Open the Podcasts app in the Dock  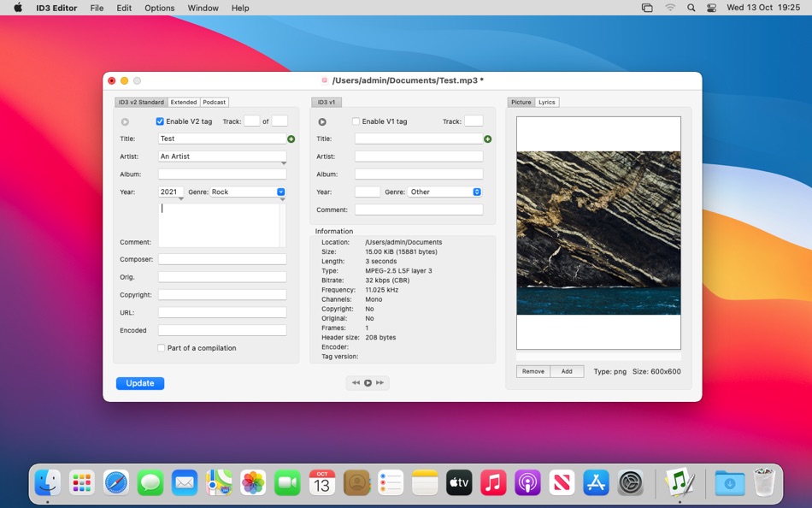click(527, 482)
